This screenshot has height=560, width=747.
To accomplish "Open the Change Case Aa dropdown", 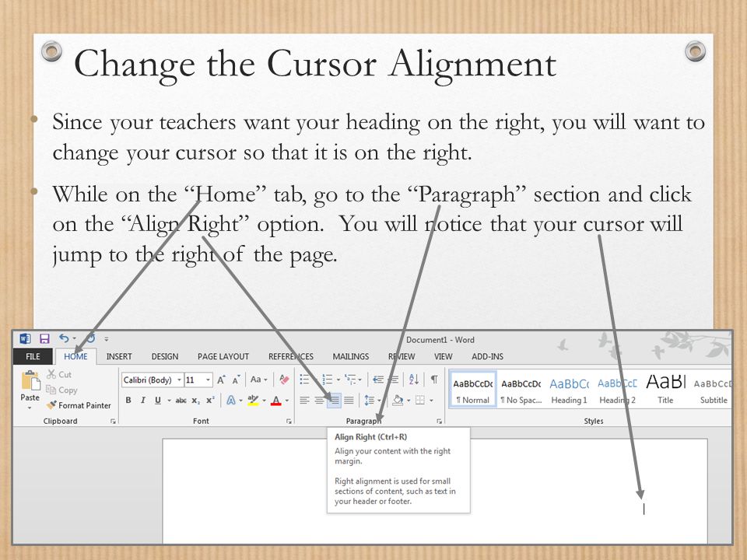I will [x=258, y=380].
